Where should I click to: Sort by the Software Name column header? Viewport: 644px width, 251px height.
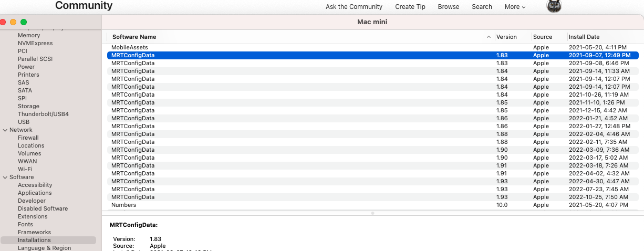pos(134,37)
